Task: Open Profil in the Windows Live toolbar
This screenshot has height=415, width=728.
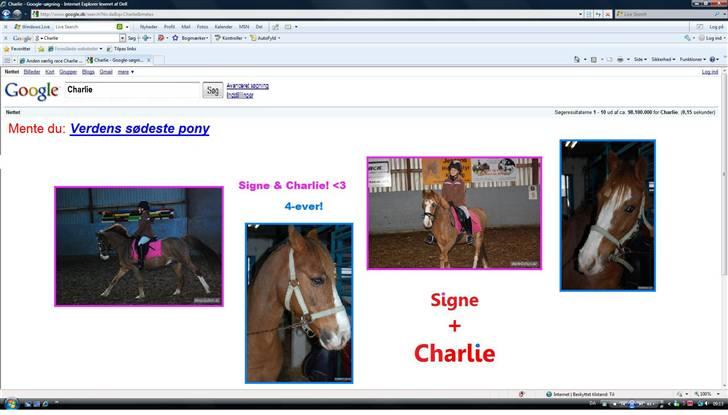Action: (x=169, y=27)
